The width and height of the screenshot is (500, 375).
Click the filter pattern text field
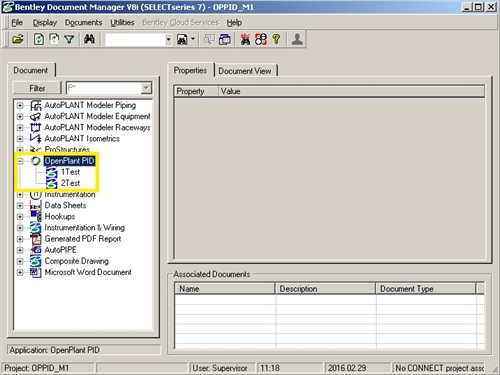coord(103,88)
